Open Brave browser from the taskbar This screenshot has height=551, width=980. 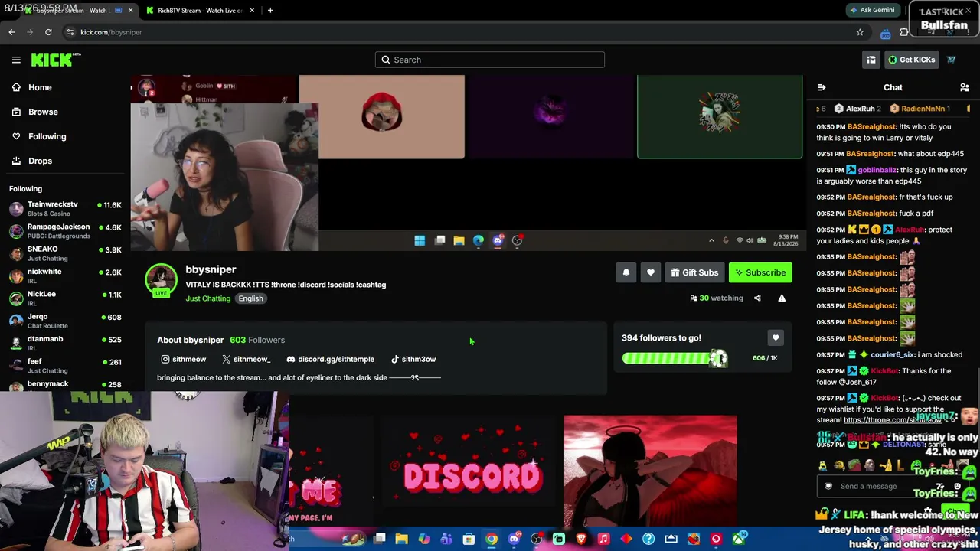581,539
